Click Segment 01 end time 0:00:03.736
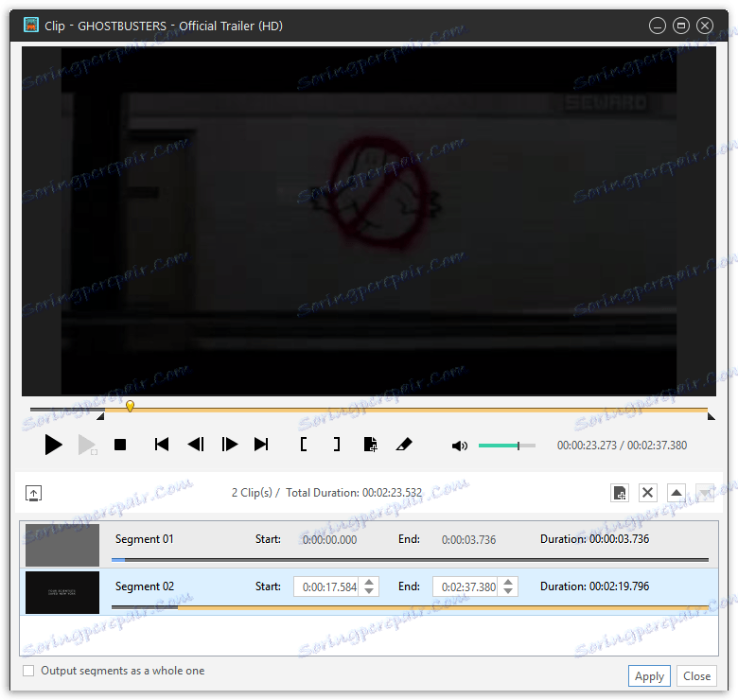Screen dimensions: 738x700 click(x=468, y=540)
